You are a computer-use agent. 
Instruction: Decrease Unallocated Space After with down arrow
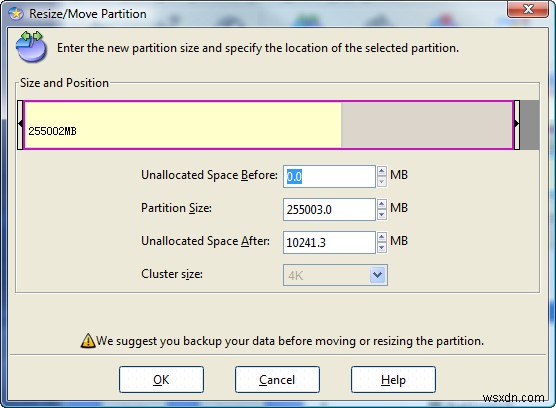click(x=382, y=247)
